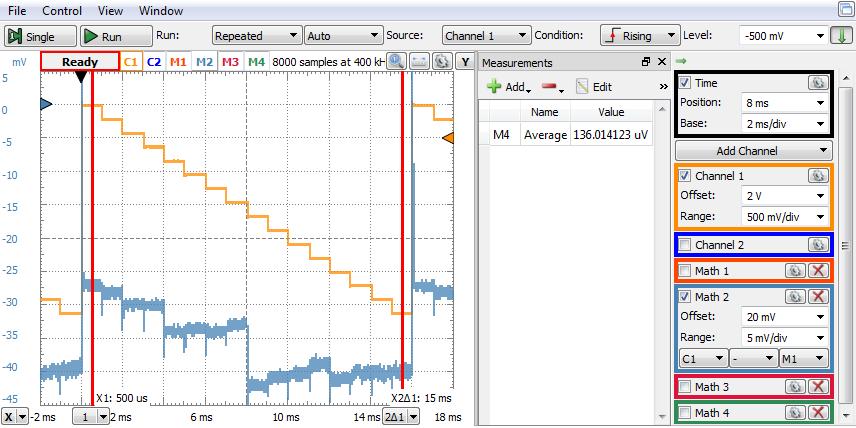
Task: Expand the Measurements toolbar overflow chevron
Action: [x=663, y=87]
